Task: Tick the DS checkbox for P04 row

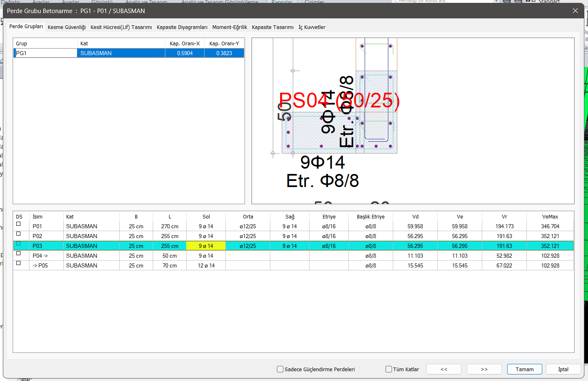Action: [18, 254]
